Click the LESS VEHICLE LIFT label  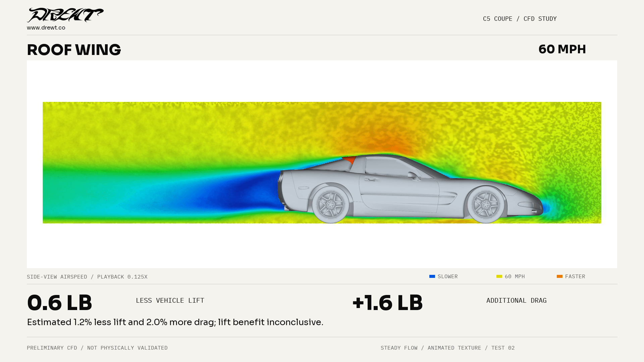click(170, 301)
